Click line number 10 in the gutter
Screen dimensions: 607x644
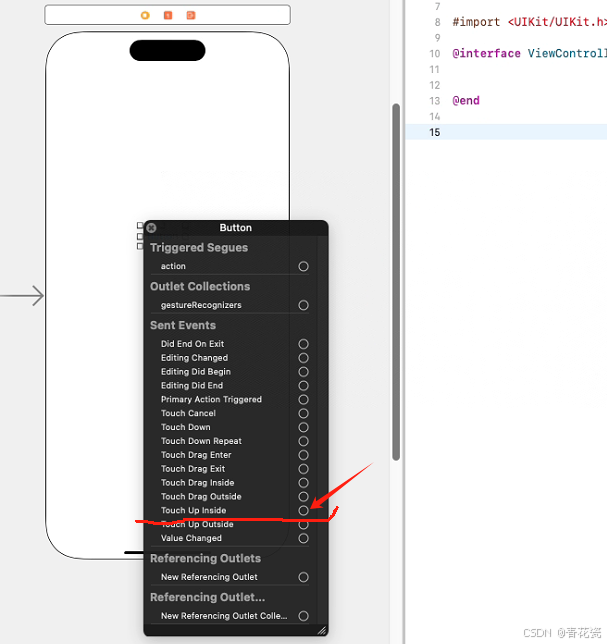pyautogui.click(x=435, y=53)
